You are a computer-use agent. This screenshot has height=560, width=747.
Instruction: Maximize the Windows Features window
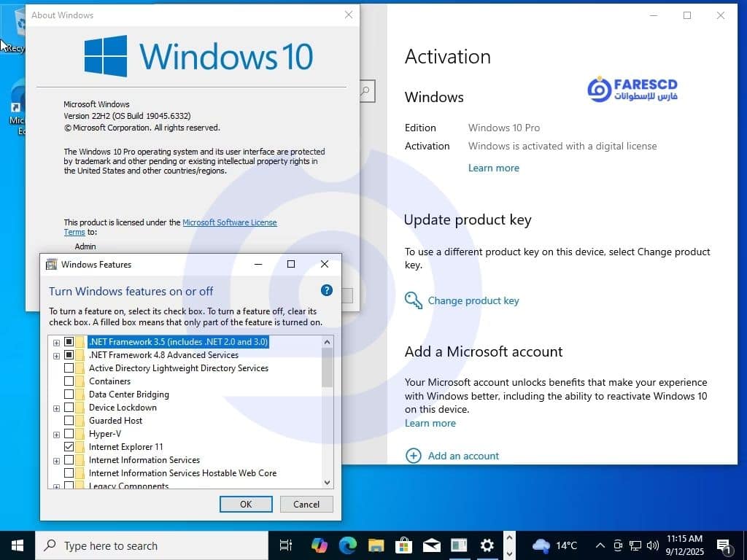click(291, 264)
